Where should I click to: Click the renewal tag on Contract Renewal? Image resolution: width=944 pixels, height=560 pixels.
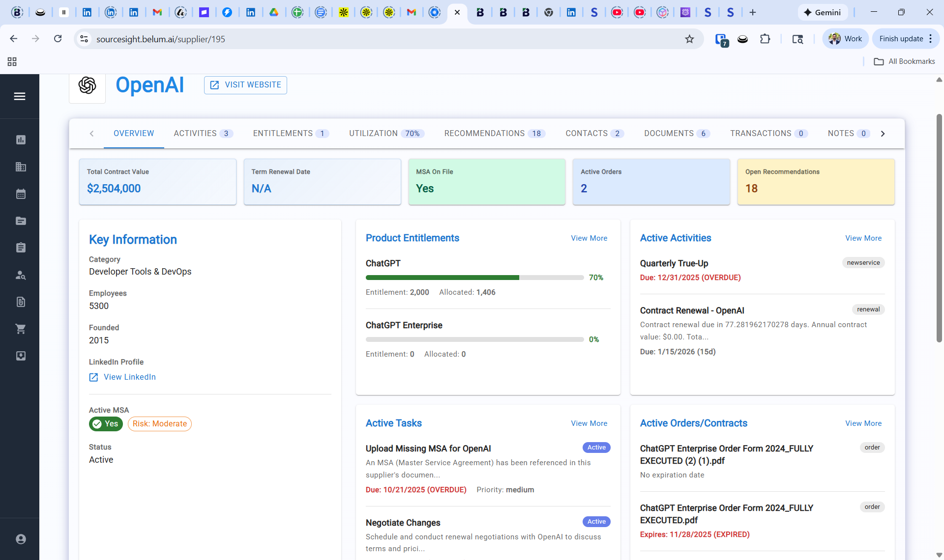point(868,309)
